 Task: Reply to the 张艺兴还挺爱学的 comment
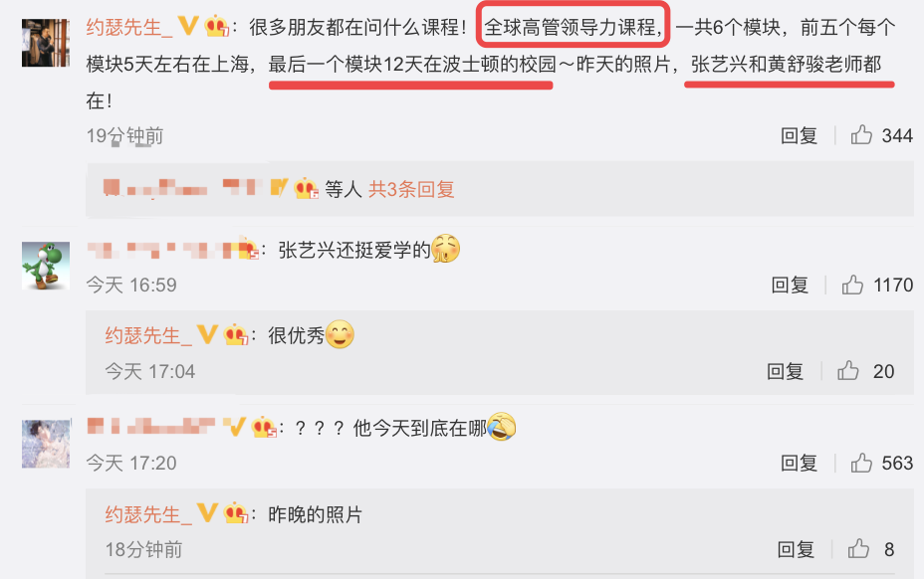point(790,286)
